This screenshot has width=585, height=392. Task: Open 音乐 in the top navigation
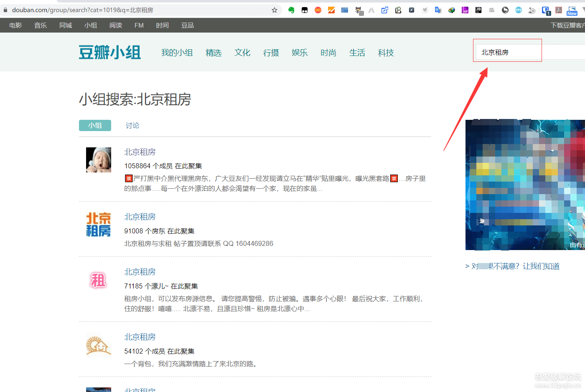click(41, 25)
